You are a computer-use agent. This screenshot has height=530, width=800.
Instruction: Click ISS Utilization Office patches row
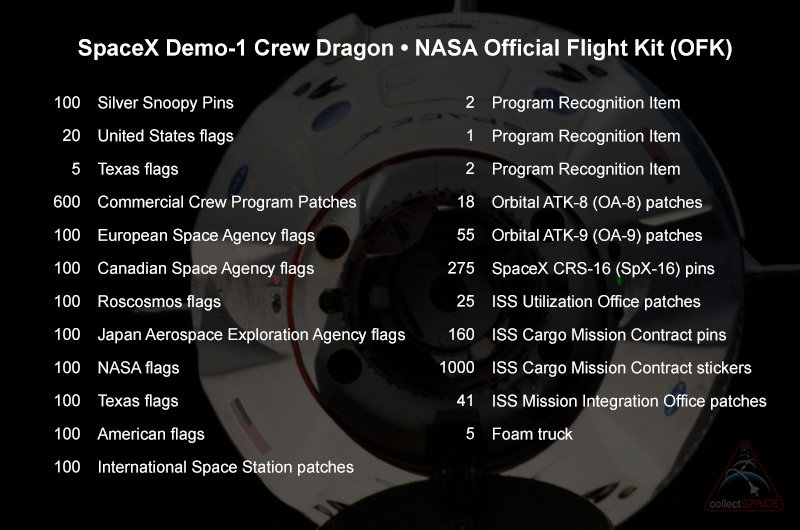coord(596,301)
